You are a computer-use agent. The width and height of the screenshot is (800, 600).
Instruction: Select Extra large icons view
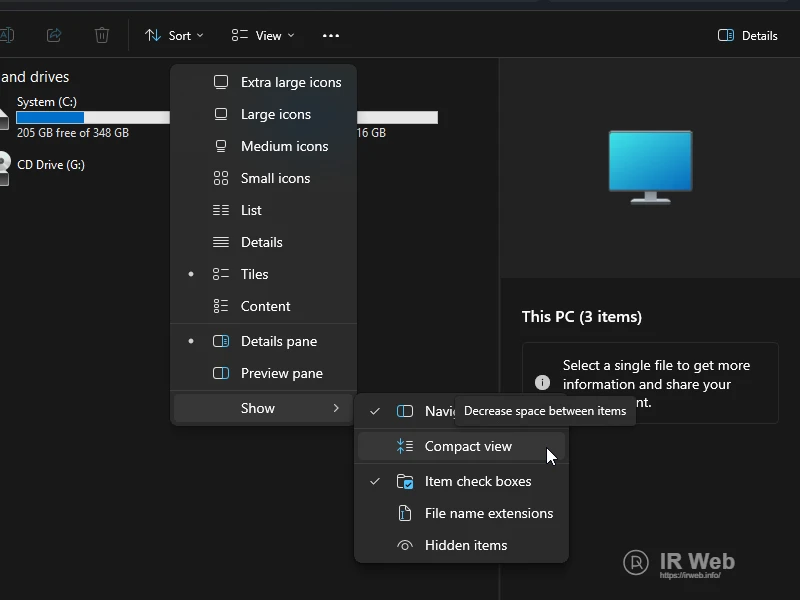click(290, 82)
